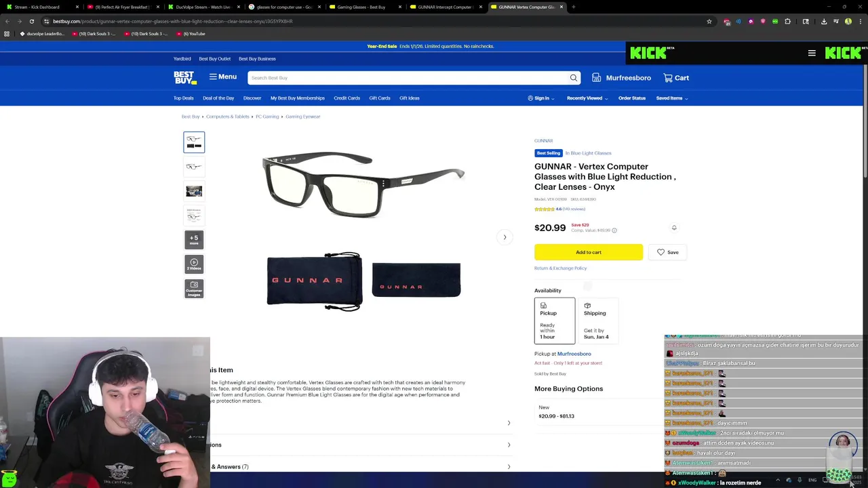Open the Discover menu item
This screenshot has width=868, height=488.
tap(252, 98)
